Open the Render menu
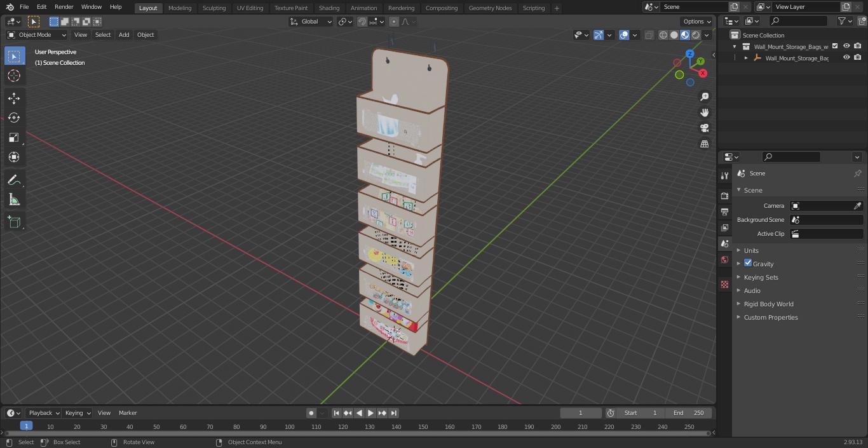The height and width of the screenshot is (448, 868). [64, 7]
